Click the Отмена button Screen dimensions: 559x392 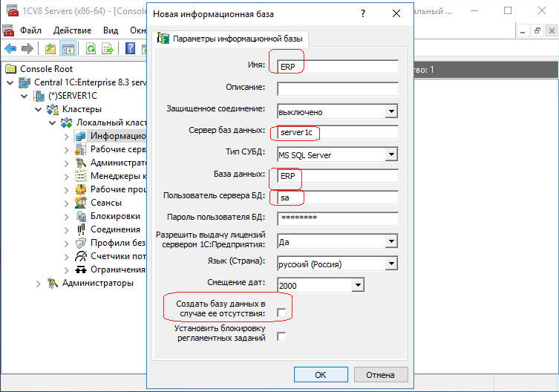point(380,374)
